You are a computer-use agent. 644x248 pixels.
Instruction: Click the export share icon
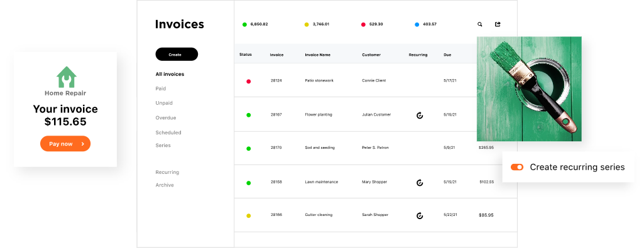[498, 24]
